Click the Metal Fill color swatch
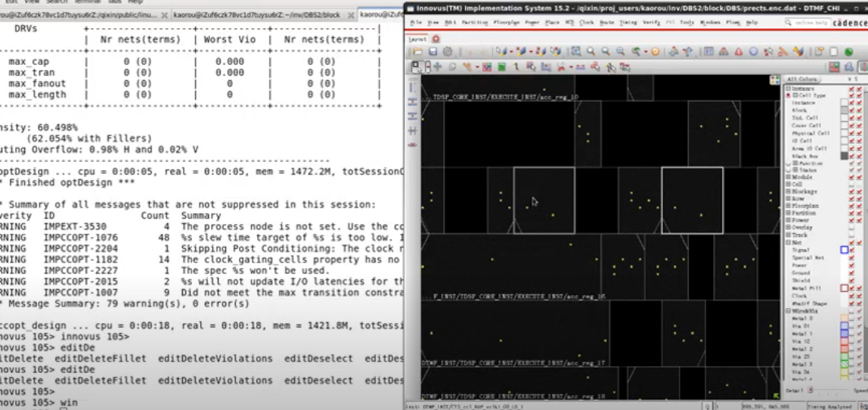Screen dimensions: 868x410 845,288
